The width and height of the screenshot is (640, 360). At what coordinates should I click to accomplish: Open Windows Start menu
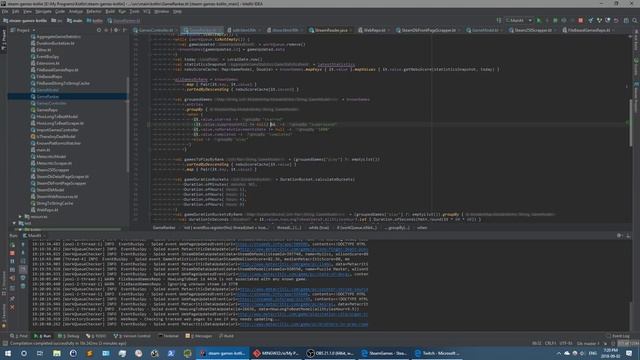8,353
